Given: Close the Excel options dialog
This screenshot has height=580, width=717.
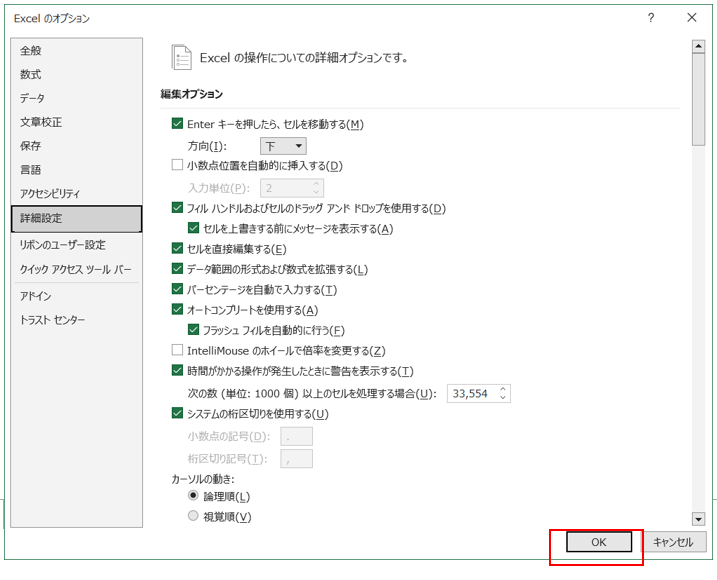Looking at the screenshot, I should click(x=691, y=17).
